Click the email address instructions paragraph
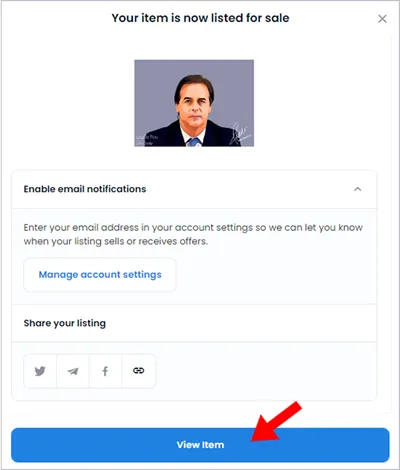Screen dimensions: 400x470 coord(193,234)
